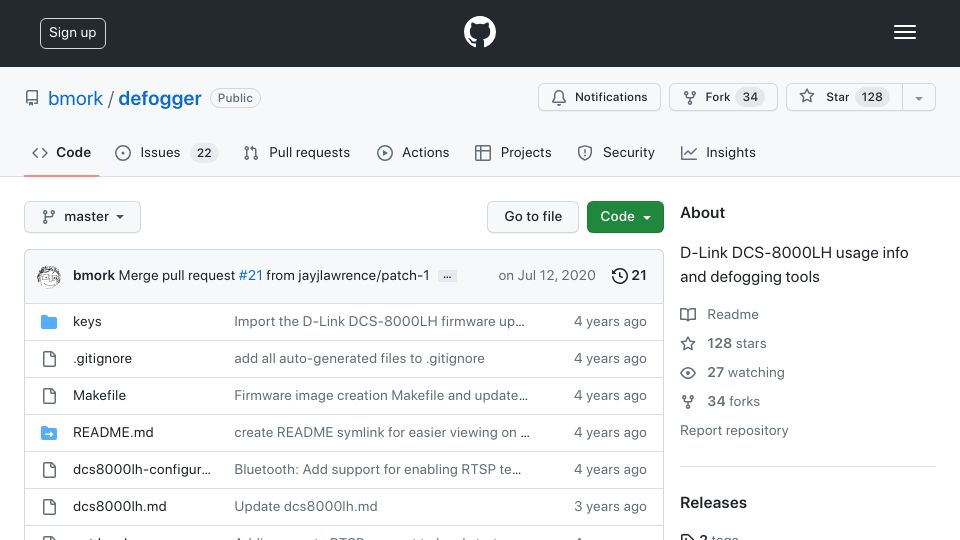Click the Releases heading

point(713,503)
